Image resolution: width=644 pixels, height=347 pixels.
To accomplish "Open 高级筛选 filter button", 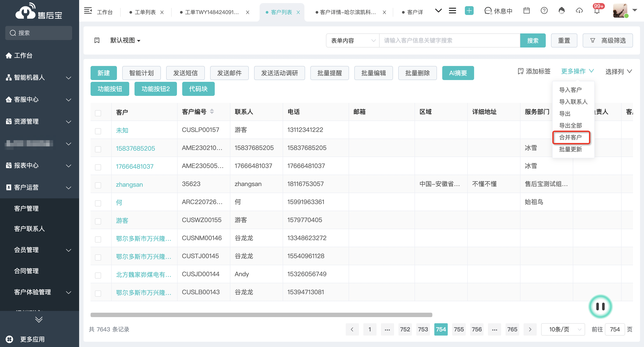I will (608, 40).
